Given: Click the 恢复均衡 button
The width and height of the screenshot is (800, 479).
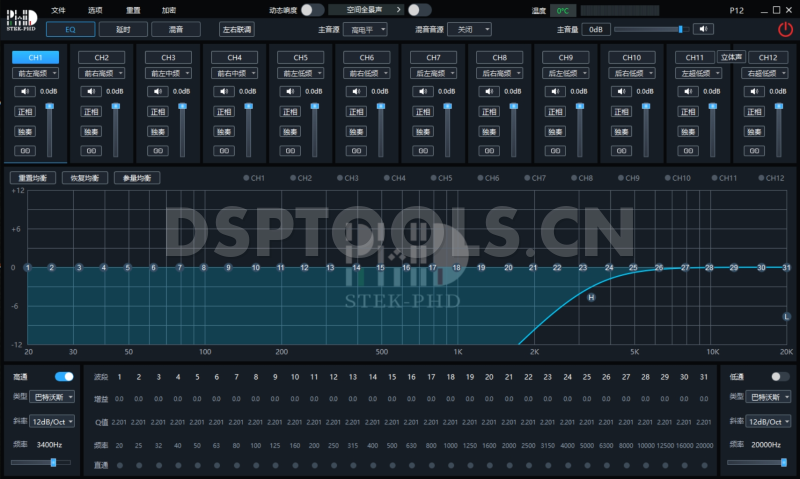Looking at the screenshot, I should click(85, 178).
